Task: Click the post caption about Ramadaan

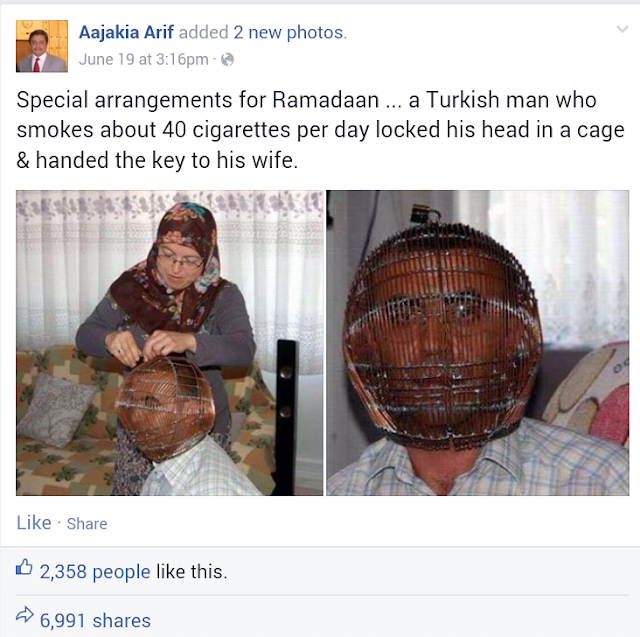Action: [320, 130]
